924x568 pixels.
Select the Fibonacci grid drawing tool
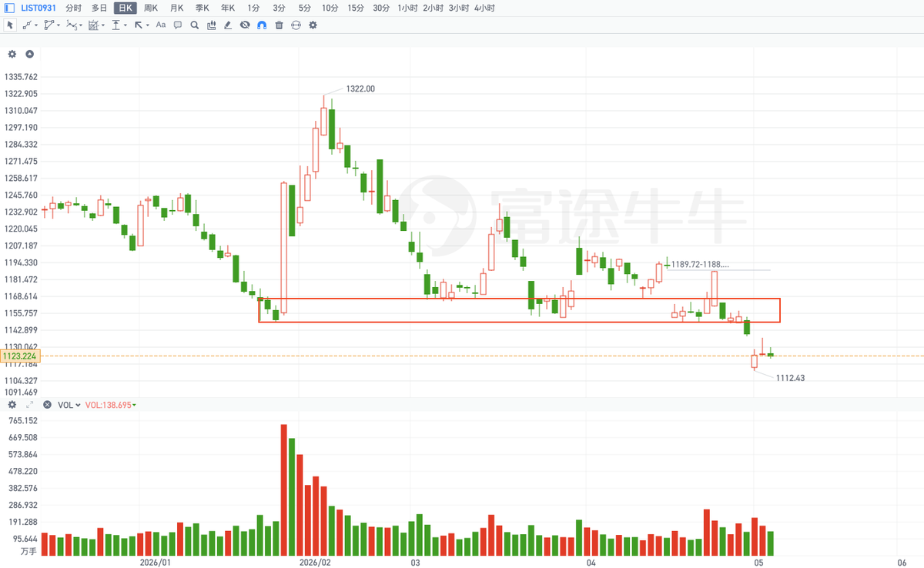click(93, 25)
